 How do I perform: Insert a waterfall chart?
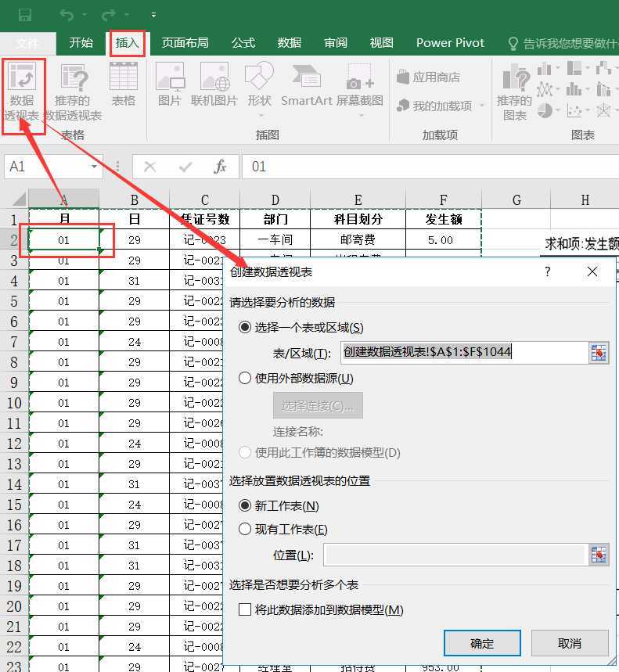pos(603,68)
